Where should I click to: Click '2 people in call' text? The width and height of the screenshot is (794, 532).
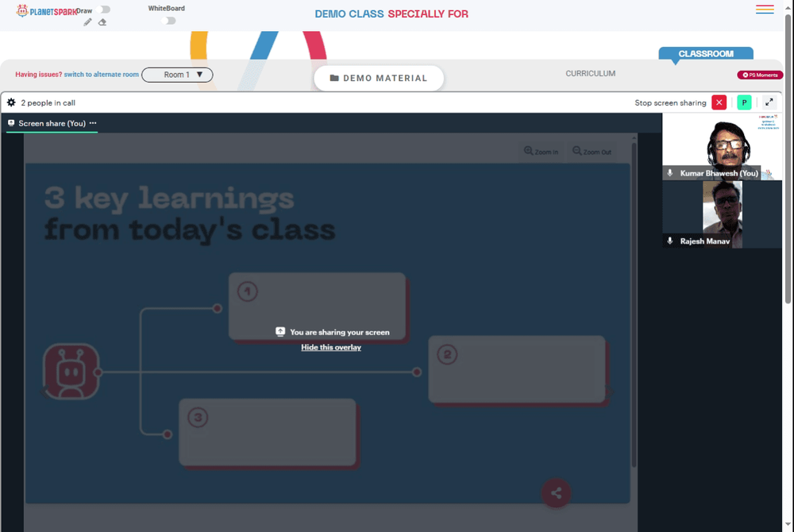[x=48, y=102]
